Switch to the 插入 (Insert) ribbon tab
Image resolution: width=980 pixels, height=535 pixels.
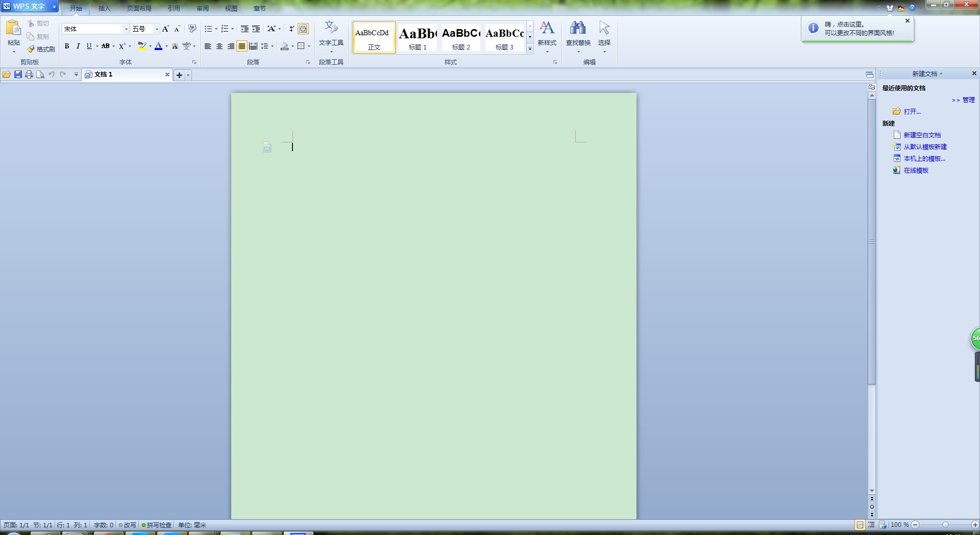pyautogui.click(x=104, y=9)
